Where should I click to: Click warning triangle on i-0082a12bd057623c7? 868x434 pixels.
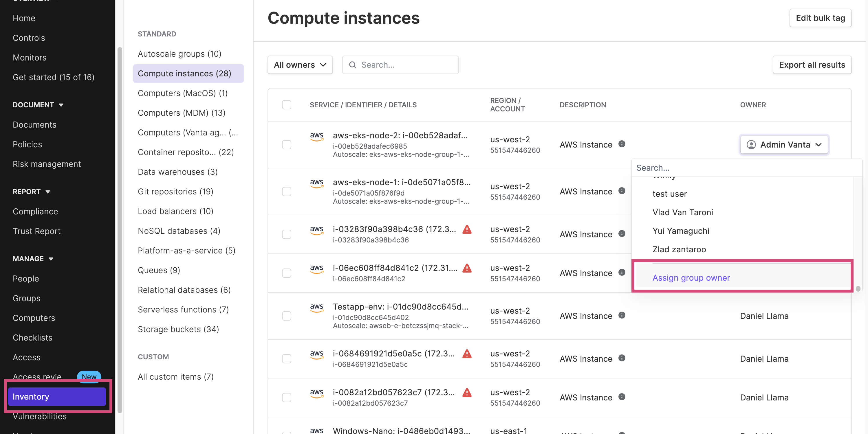tap(467, 392)
